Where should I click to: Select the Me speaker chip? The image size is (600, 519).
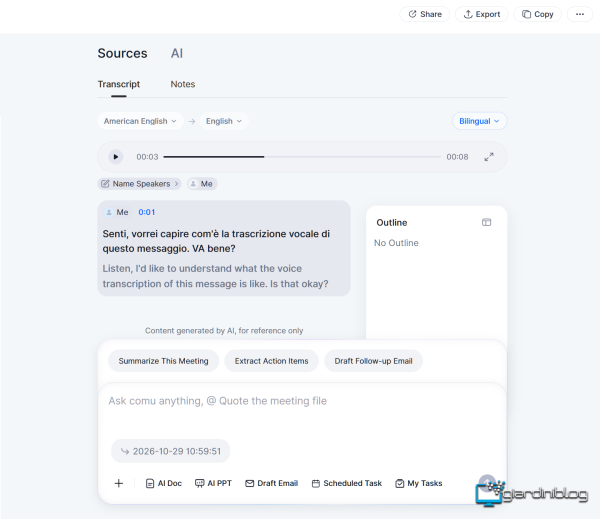202,184
